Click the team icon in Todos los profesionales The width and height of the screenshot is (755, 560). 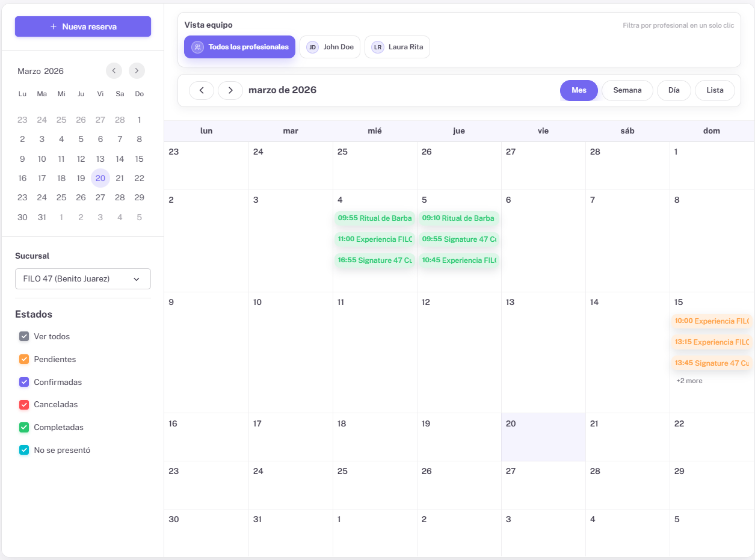tap(197, 47)
